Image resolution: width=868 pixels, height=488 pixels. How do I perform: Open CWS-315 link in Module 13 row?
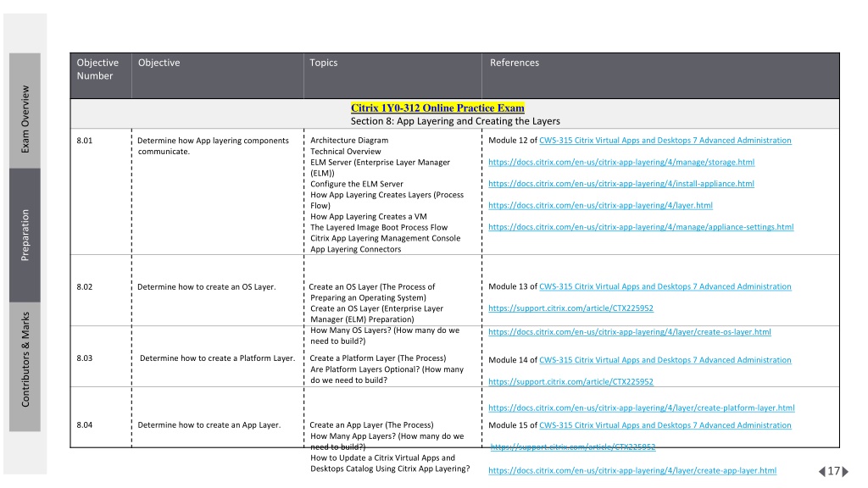point(665,286)
